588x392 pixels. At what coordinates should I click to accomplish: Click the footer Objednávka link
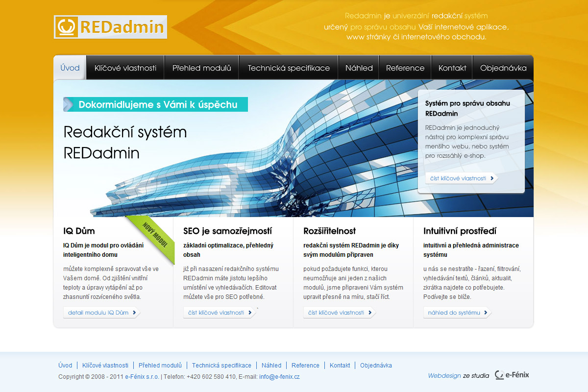click(376, 366)
